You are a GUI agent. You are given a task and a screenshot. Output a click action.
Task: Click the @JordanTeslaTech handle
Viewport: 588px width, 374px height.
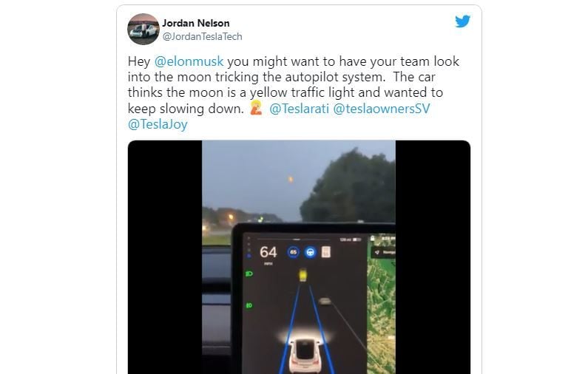(202, 37)
